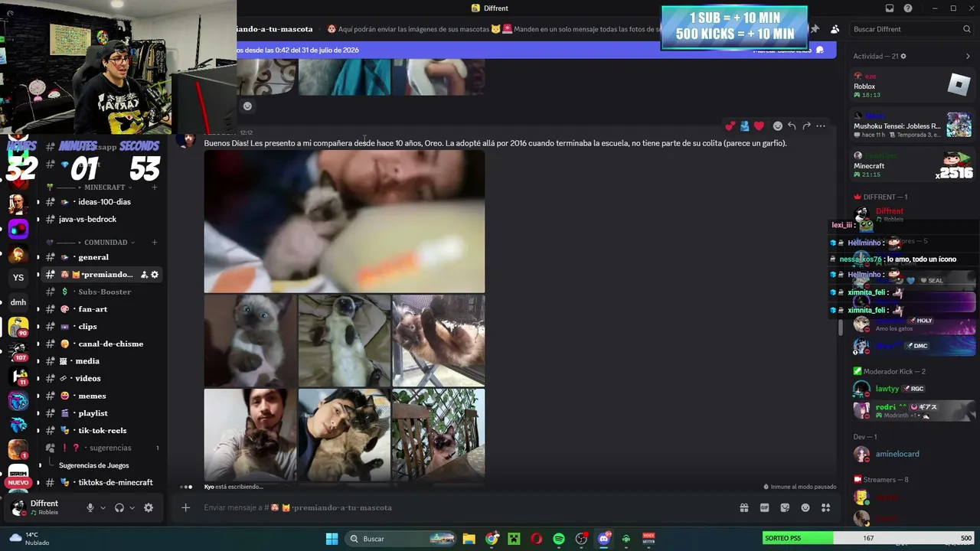Image resolution: width=980 pixels, height=551 pixels.
Task: Deafen with the headphones icon
Action: pyautogui.click(x=119, y=507)
